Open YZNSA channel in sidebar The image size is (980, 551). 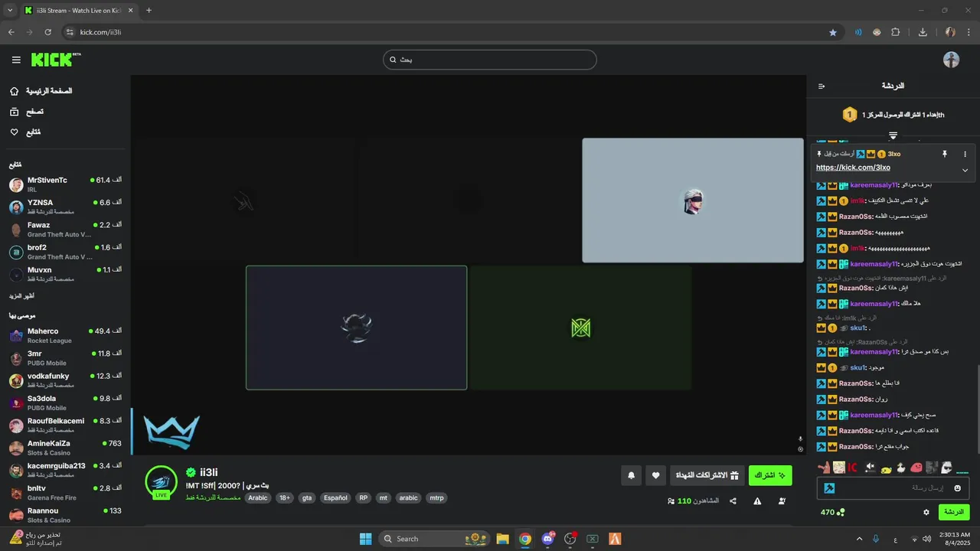[x=65, y=207]
